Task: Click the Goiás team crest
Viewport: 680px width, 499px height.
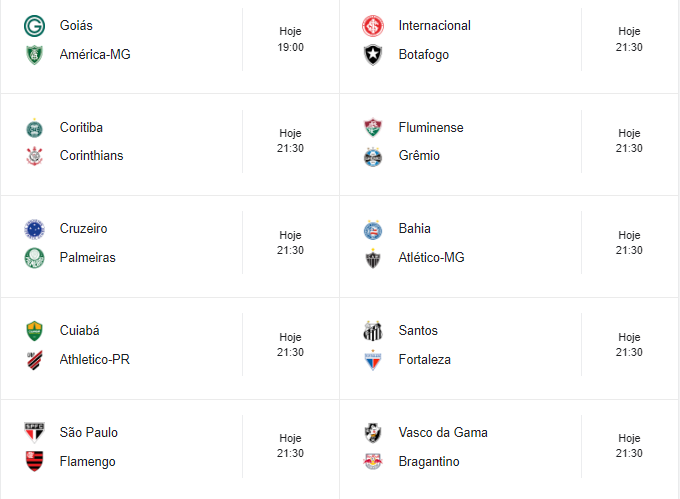Action: 34,26
